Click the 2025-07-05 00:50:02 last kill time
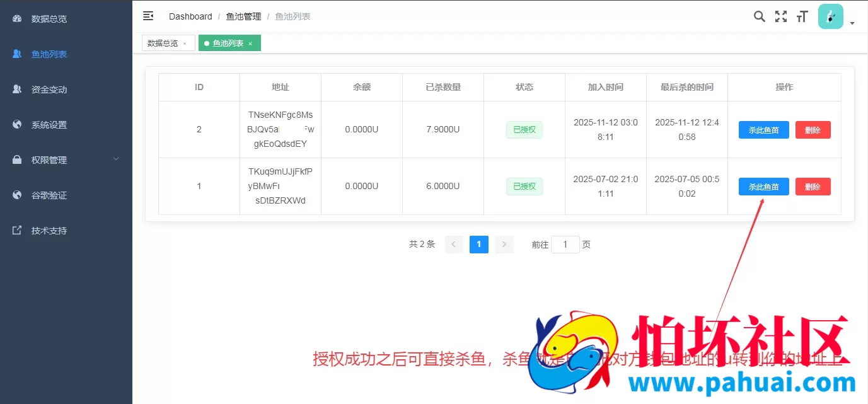This screenshot has width=868, height=404. 687,186
